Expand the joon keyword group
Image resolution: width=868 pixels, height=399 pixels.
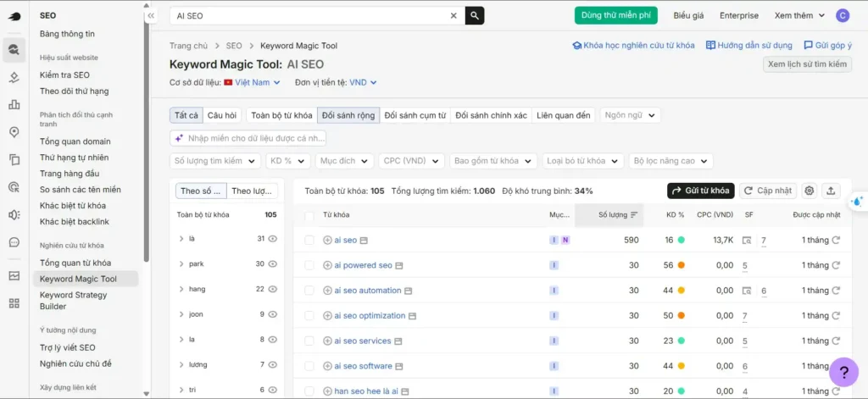181,314
